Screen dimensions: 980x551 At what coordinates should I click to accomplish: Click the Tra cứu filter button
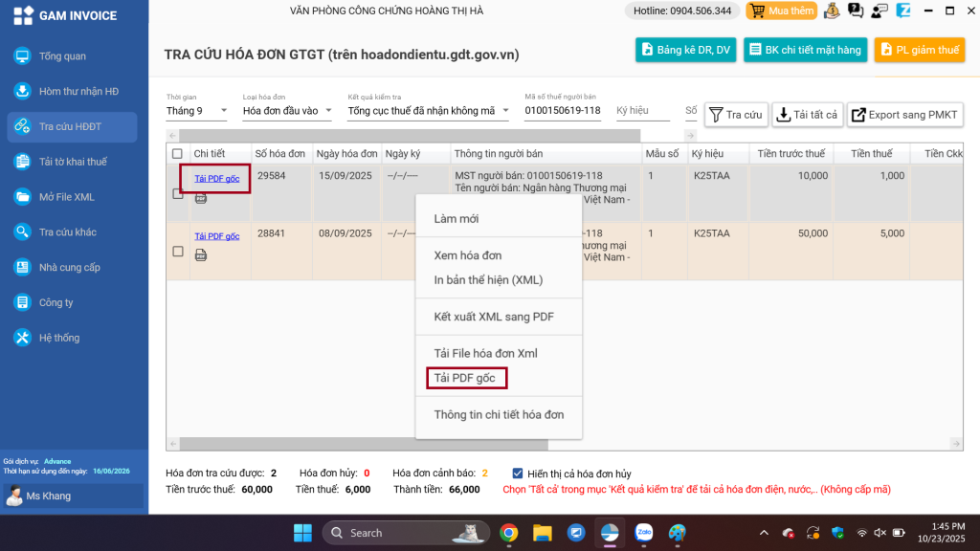click(x=736, y=115)
